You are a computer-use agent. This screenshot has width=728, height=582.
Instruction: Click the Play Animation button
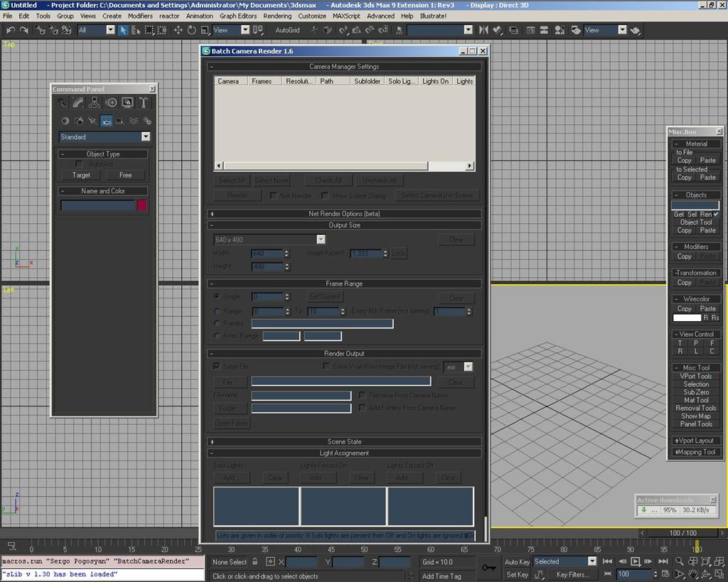pos(635,561)
